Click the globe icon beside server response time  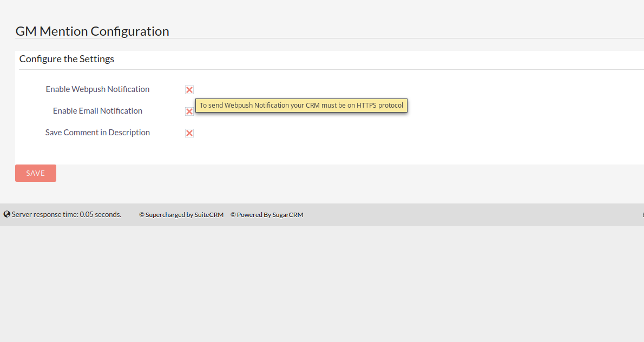pos(7,214)
